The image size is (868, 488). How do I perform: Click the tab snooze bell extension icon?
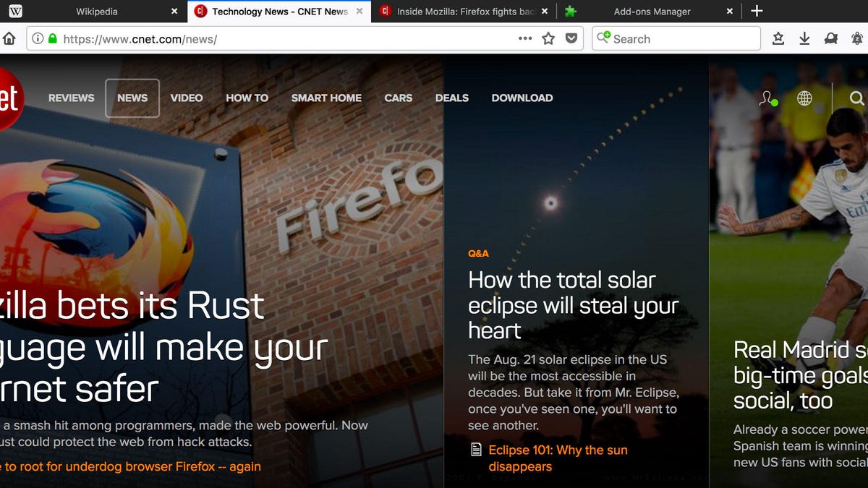click(x=857, y=38)
